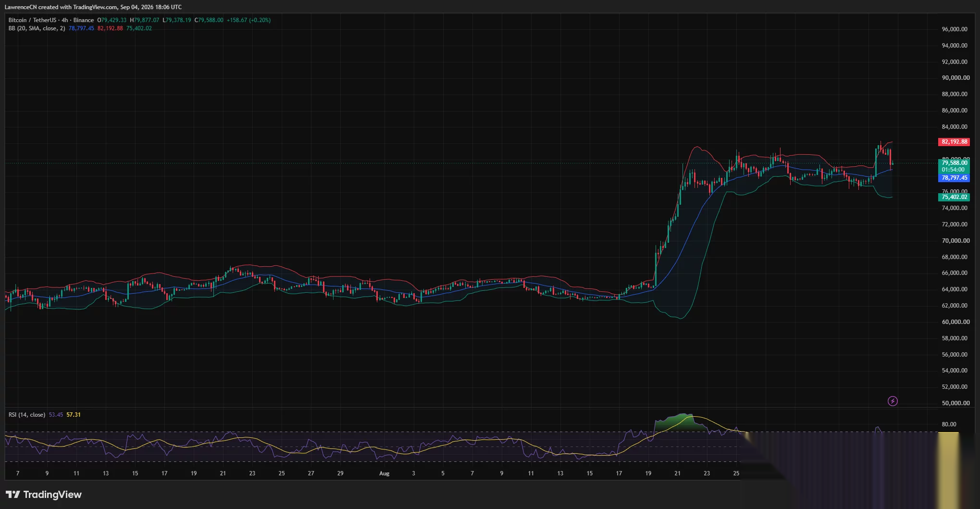Click the 94,000.00 price axis label
This screenshot has height=509, width=980.
tap(955, 46)
